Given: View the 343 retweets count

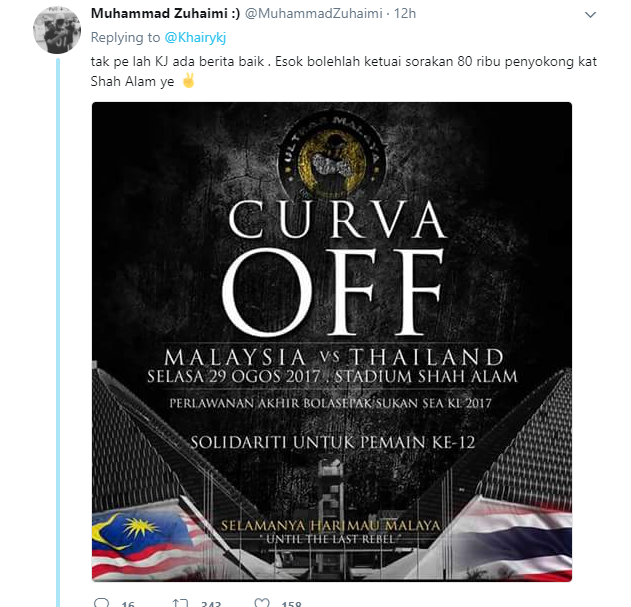Looking at the screenshot, I should tap(211, 603).
